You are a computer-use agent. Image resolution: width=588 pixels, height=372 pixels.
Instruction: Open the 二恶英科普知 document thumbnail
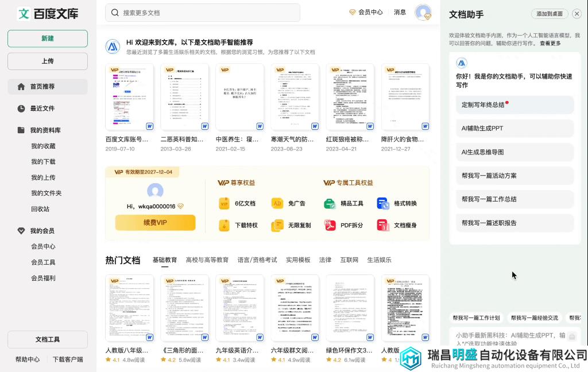[x=184, y=97]
